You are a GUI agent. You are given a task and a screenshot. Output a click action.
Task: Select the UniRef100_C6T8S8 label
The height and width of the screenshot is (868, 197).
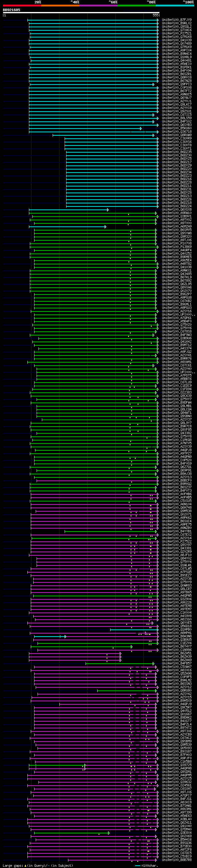[x=176, y=332]
